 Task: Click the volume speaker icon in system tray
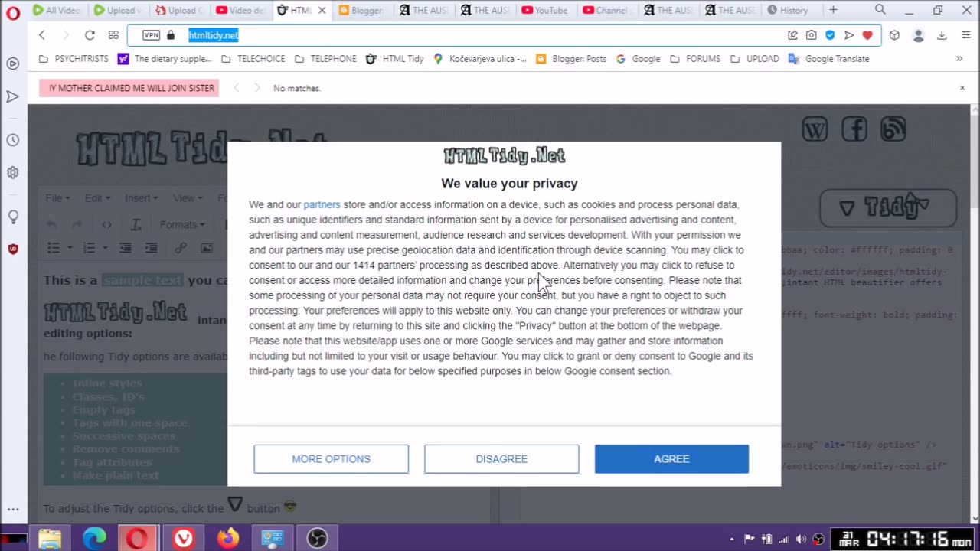coord(801,539)
